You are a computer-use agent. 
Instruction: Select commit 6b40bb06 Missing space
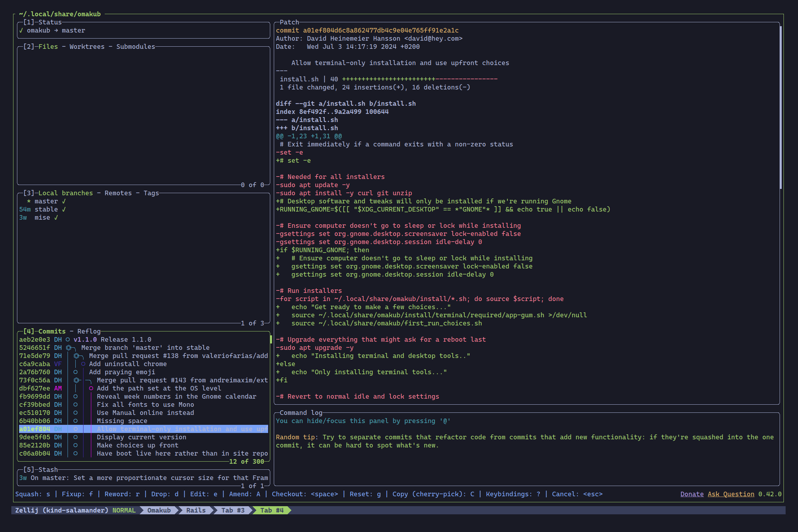coord(143,421)
